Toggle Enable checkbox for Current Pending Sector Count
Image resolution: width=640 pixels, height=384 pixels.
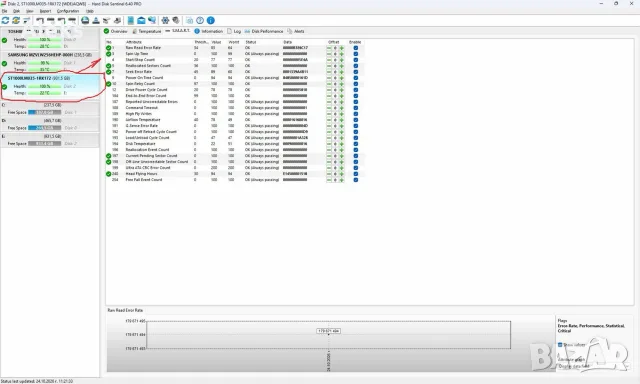(x=356, y=155)
